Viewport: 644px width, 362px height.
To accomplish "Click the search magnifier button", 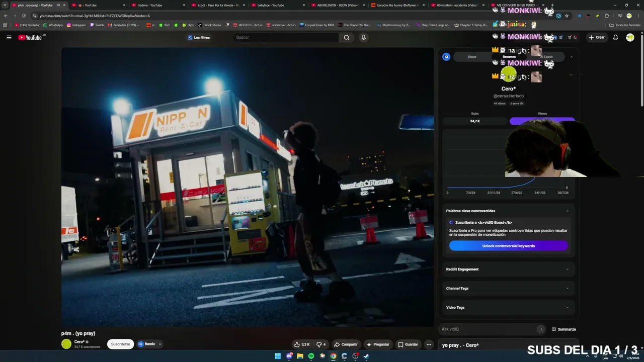I will point(347,37).
